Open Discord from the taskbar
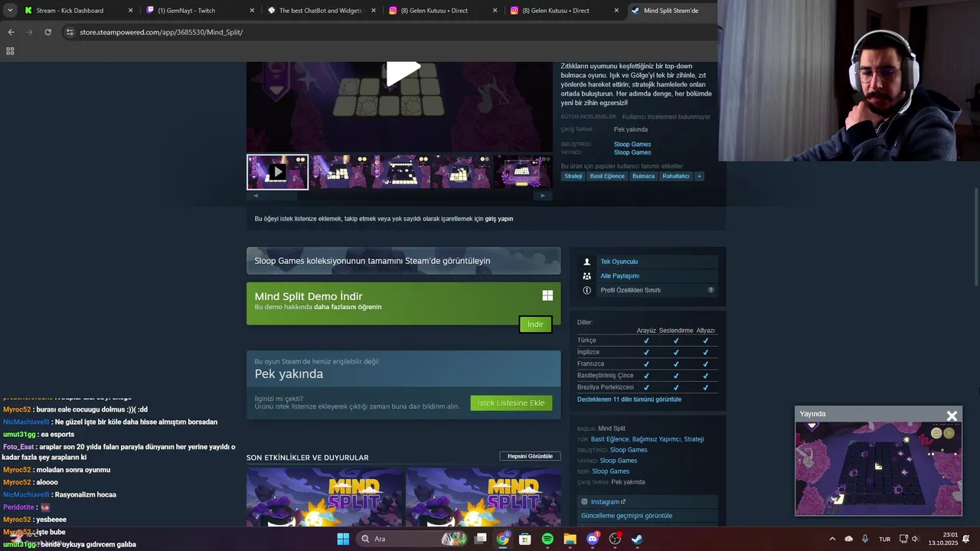 coord(593,539)
